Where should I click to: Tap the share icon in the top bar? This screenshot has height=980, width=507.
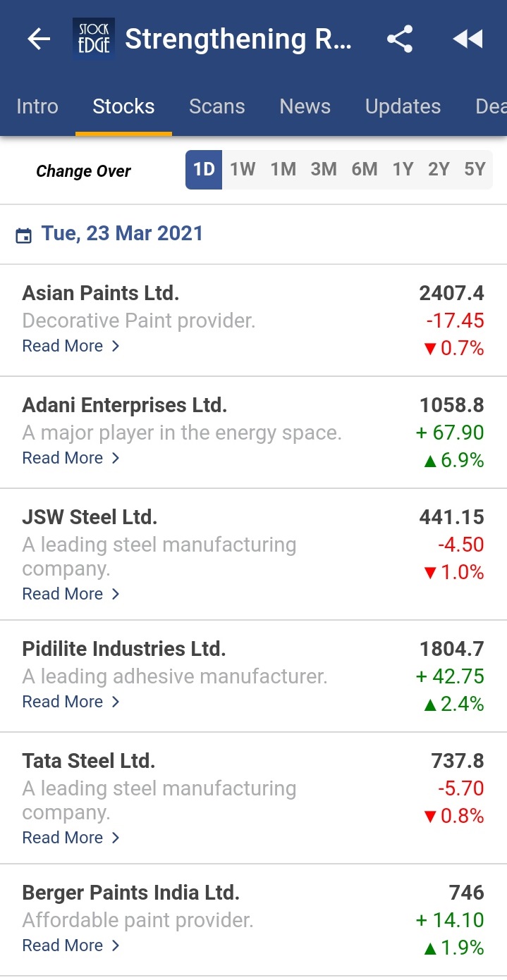click(x=399, y=39)
